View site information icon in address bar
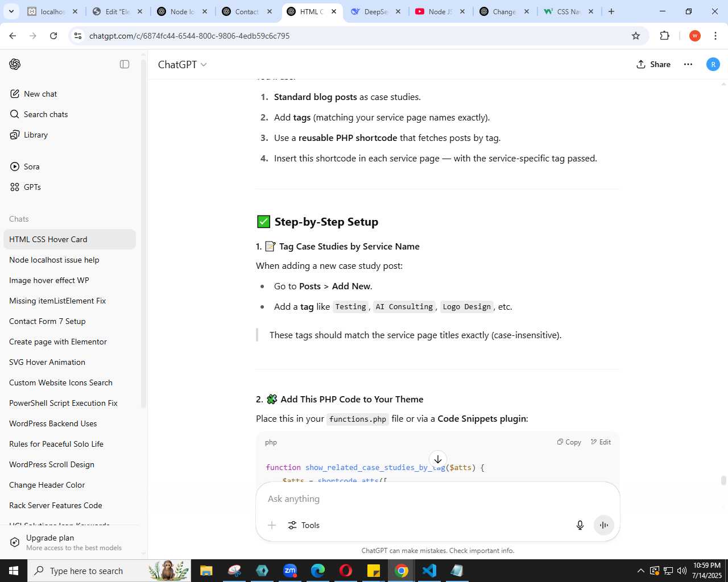This screenshot has width=728, height=582. click(x=78, y=36)
